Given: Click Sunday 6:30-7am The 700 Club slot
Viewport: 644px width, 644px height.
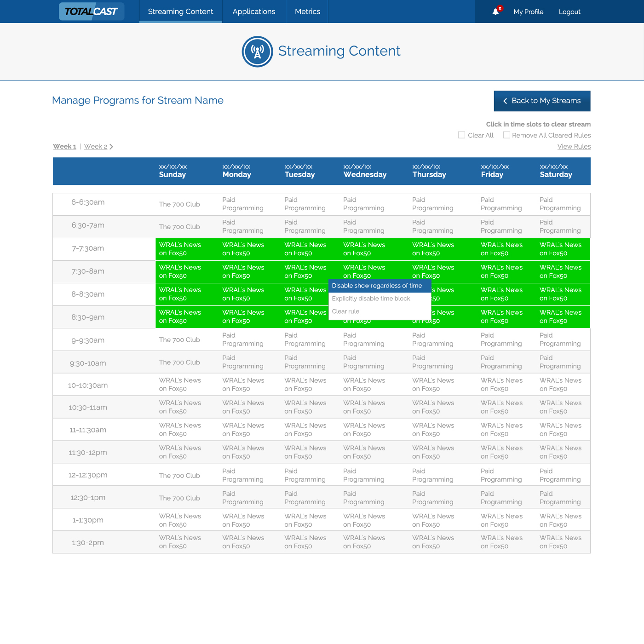Looking at the screenshot, I should click(179, 227).
